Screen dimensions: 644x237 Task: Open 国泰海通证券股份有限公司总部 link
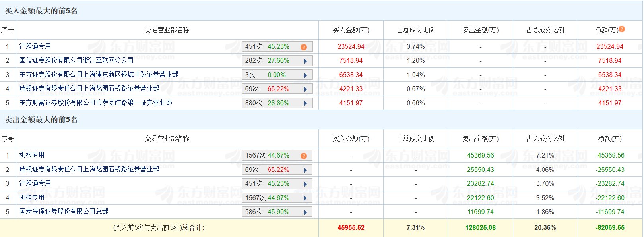tap(64, 212)
